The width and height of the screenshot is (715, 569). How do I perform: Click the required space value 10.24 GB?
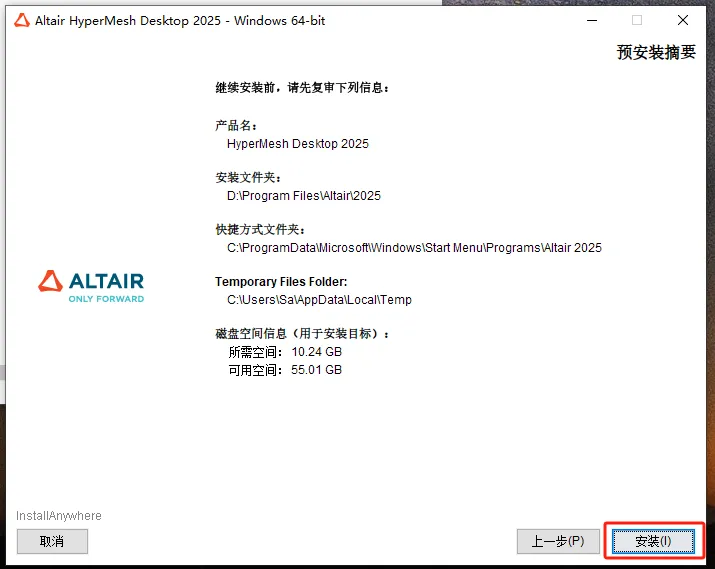(316, 352)
